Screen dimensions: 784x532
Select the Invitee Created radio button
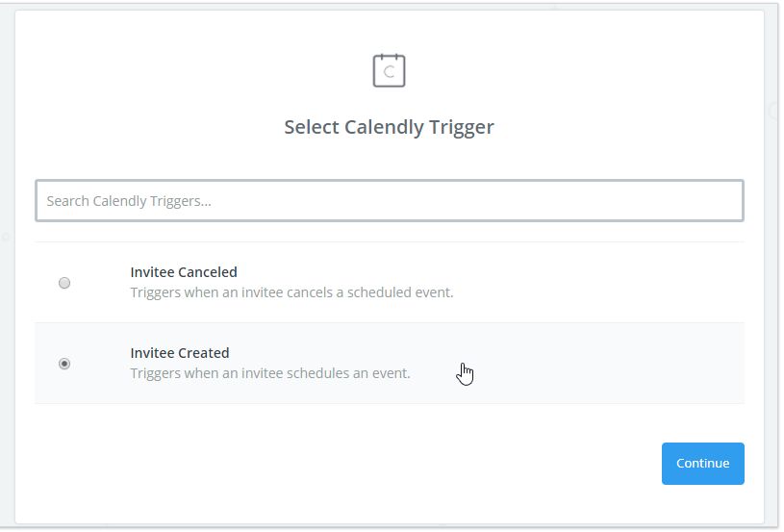coord(64,364)
